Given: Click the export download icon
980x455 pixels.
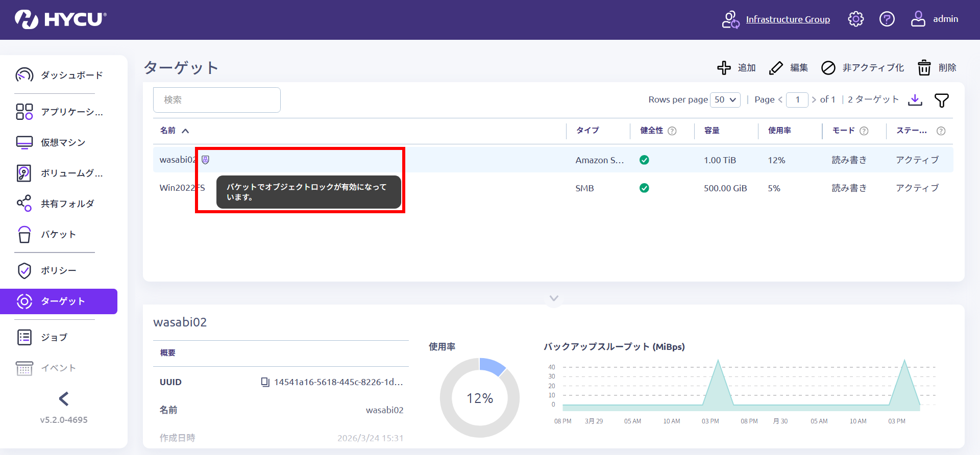Looking at the screenshot, I should 915,100.
